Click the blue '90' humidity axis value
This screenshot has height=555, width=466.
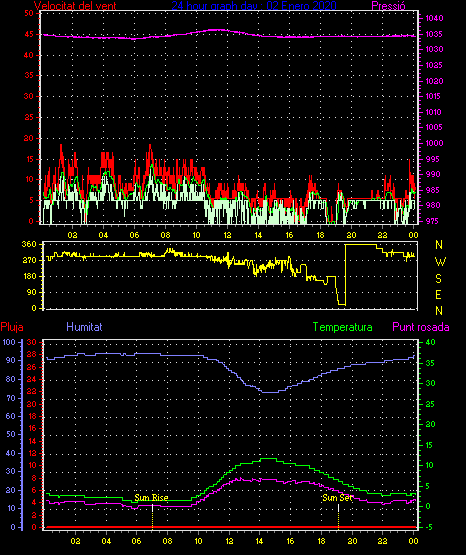[x=11, y=360]
